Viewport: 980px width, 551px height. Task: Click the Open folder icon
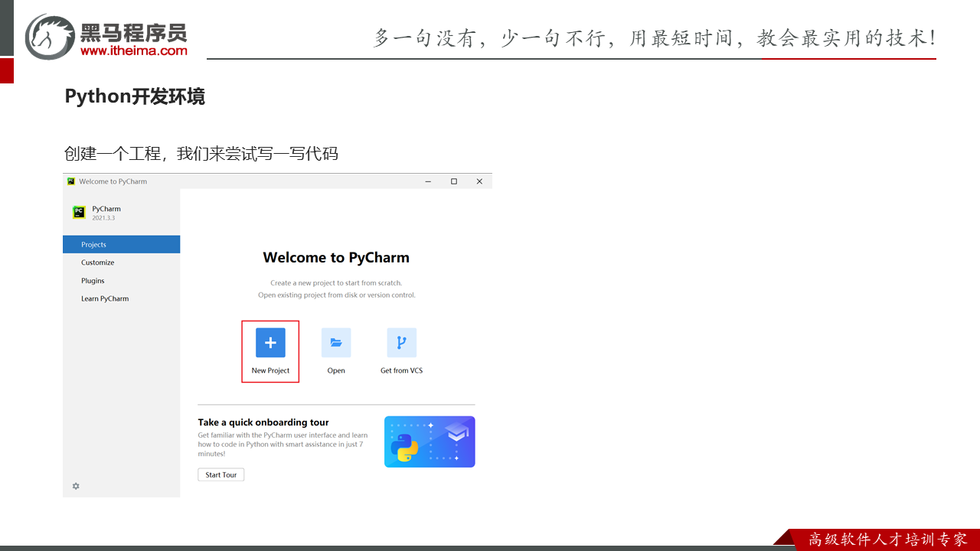point(336,343)
